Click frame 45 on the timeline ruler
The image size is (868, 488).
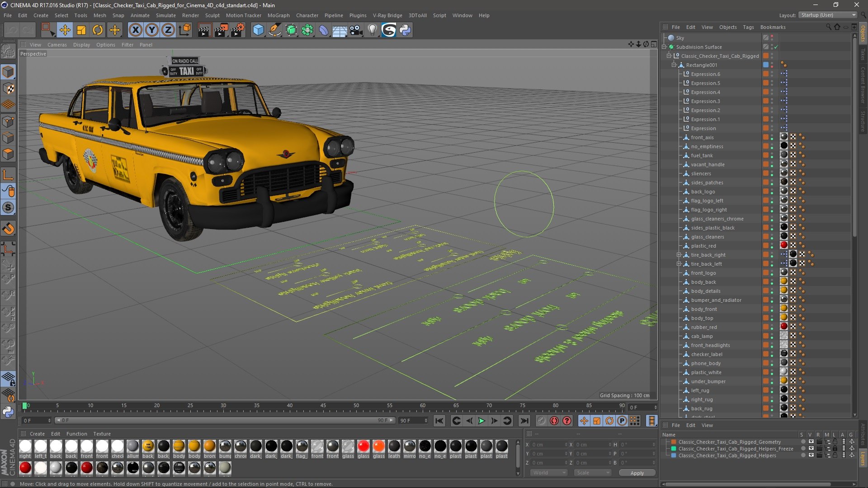pyautogui.click(x=323, y=406)
